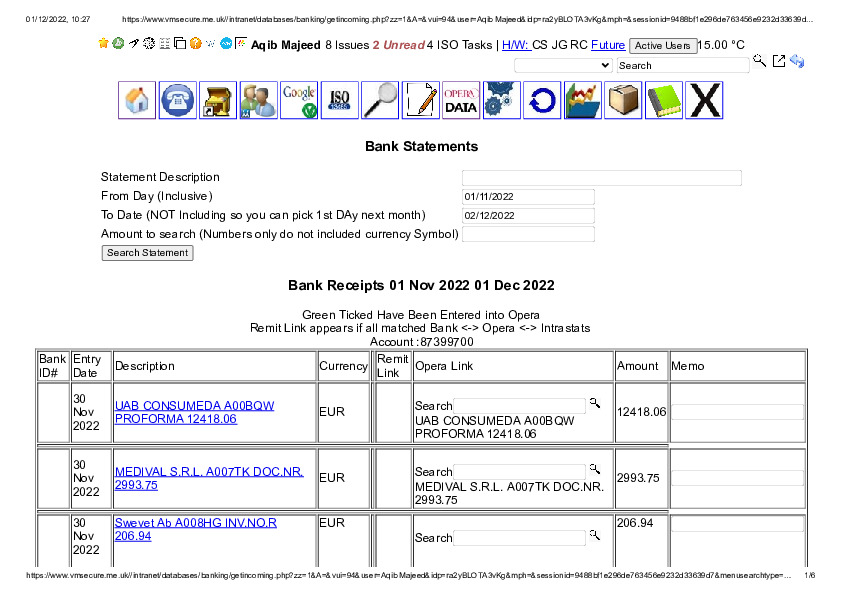Screen dimensions: 842x595
Task: Open the Google toolbar icon
Action: pos(299,101)
